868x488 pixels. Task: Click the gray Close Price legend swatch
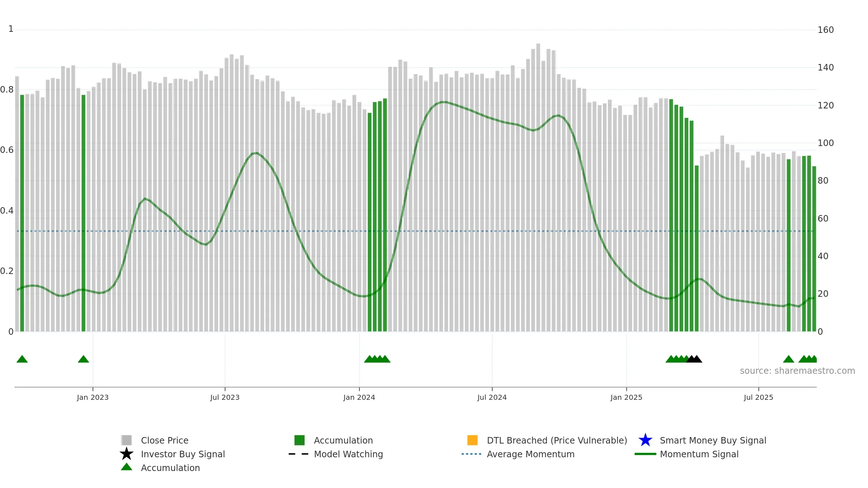[x=127, y=440]
